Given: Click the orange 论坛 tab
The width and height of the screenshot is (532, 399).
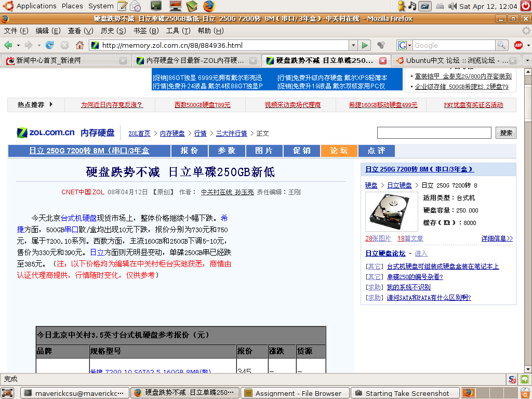Looking at the screenshot, I should (339, 151).
